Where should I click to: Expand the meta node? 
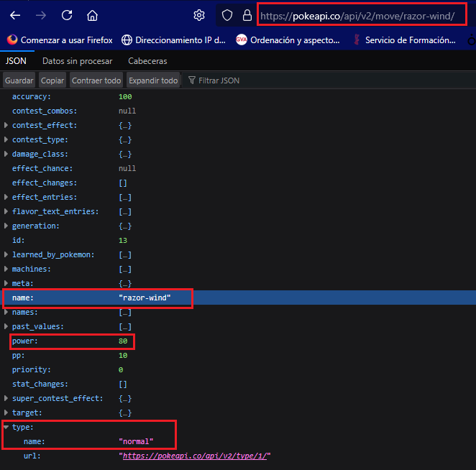(6, 283)
